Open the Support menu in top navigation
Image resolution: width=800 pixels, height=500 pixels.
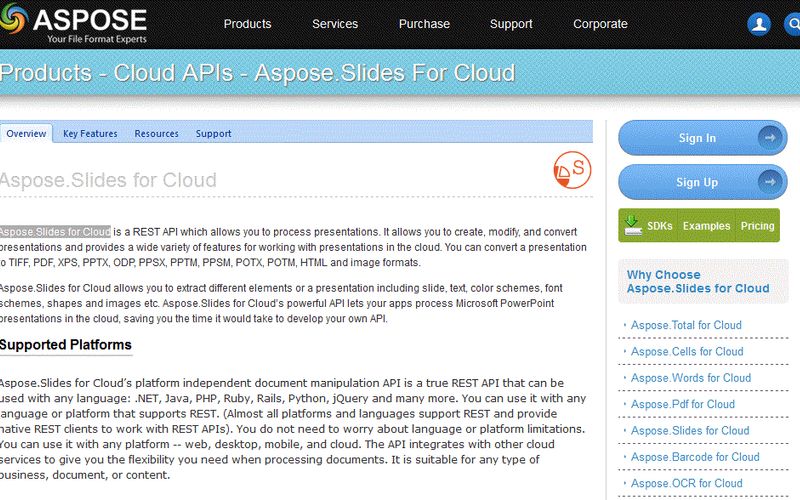511,24
